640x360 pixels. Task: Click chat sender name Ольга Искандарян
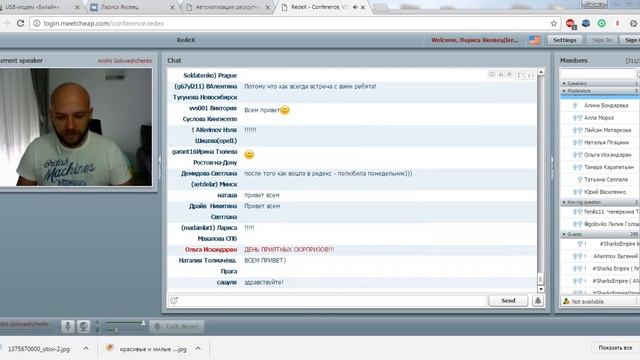(211, 249)
